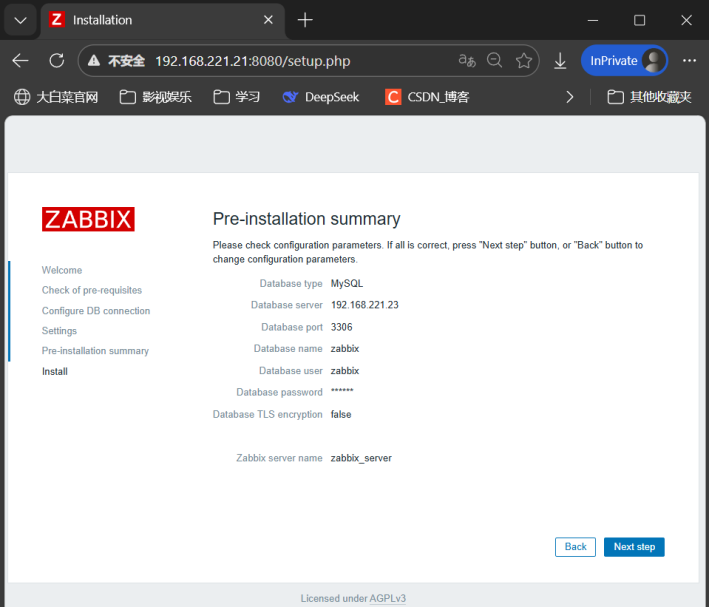709x607 pixels.
Task: Click the masked database password value
Action: [342, 390]
